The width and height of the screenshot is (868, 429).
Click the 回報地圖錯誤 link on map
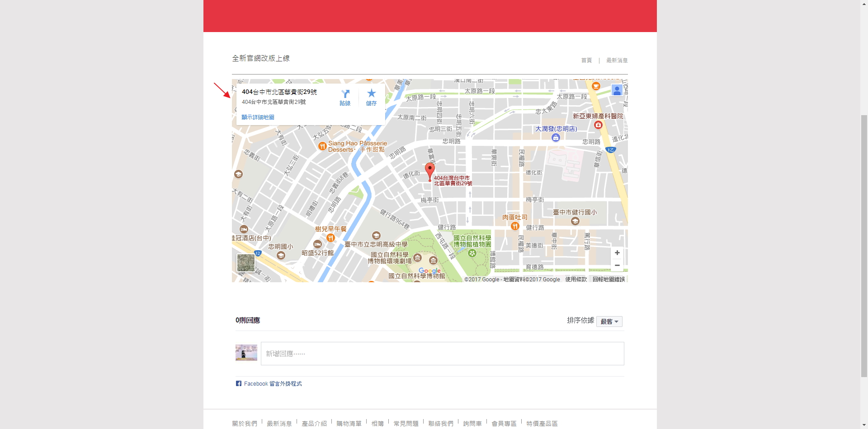[609, 280]
